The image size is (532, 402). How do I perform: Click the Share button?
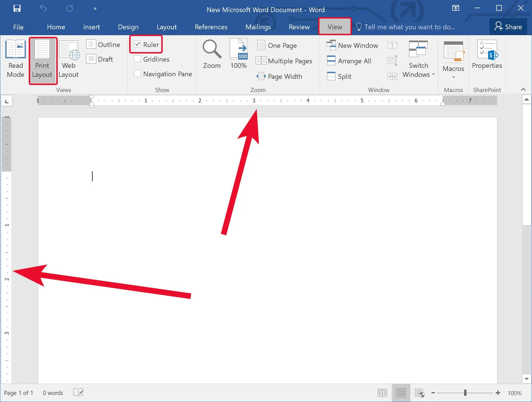[x=508, y=27]
